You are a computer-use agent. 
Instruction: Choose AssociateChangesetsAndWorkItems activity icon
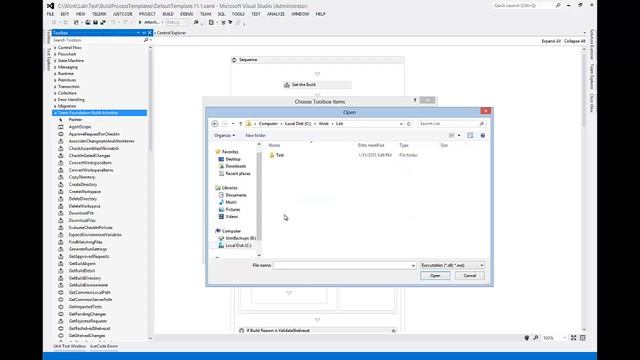click(61, 141)
